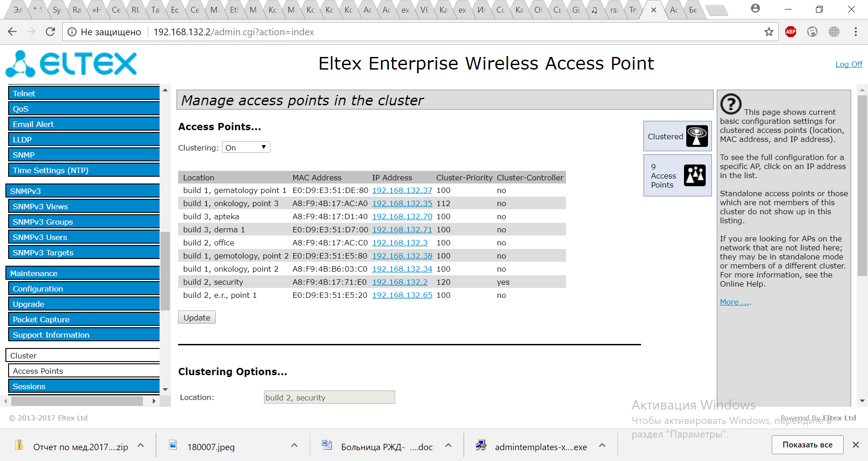The width and height of the screenshot is (868, 461).
Task: Click the AdBlock Plus extension icon
Action: coord(790,32)
